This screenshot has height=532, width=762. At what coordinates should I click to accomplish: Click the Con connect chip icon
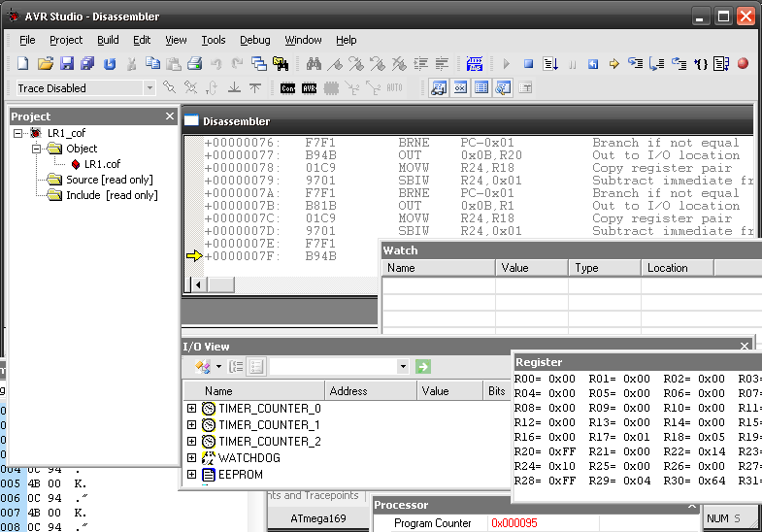[287, 88]
